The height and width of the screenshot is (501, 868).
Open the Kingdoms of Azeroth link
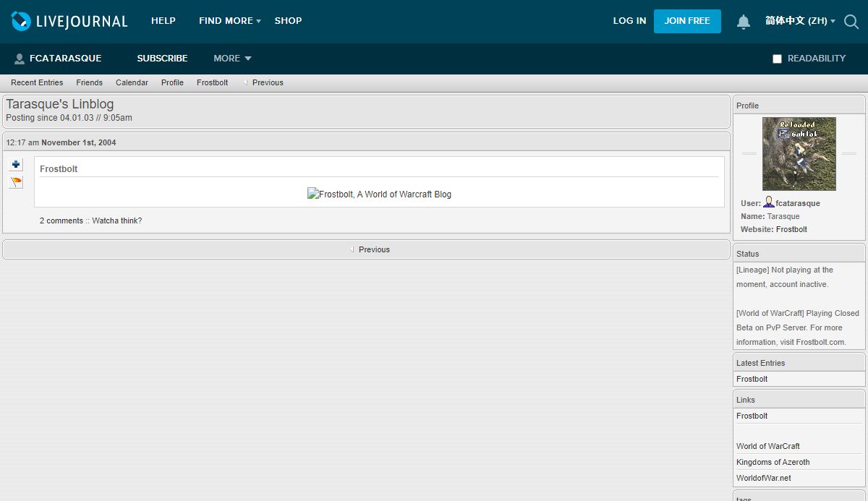tap(773, 462)
